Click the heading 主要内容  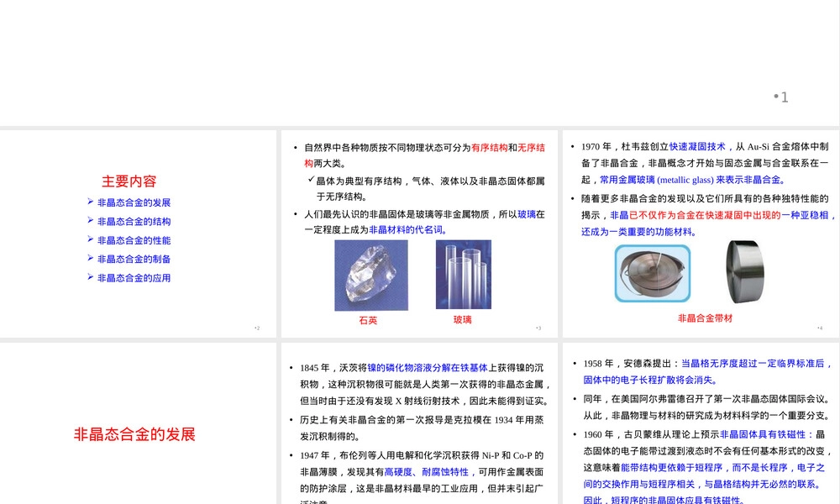coord(129,181)
